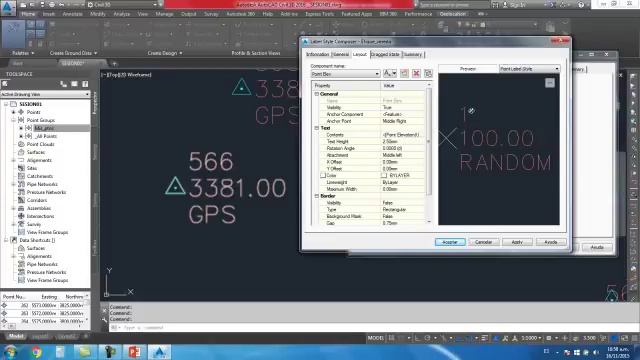
Task: Add a new drawing tab with the plus icon
Action: pyautogui.click(x=114, y=63)
